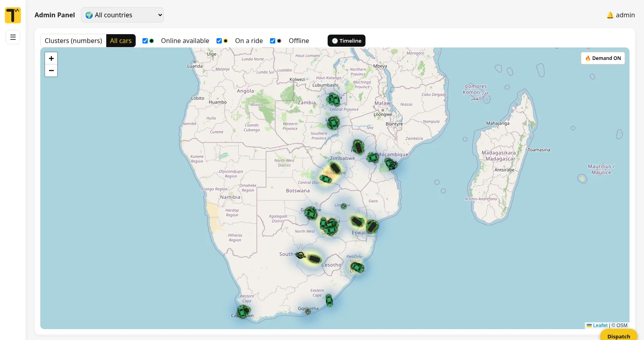Screen dimensions: 644x340
Task: Click the Mauritius / Maurice label
Action: (601, 169)
